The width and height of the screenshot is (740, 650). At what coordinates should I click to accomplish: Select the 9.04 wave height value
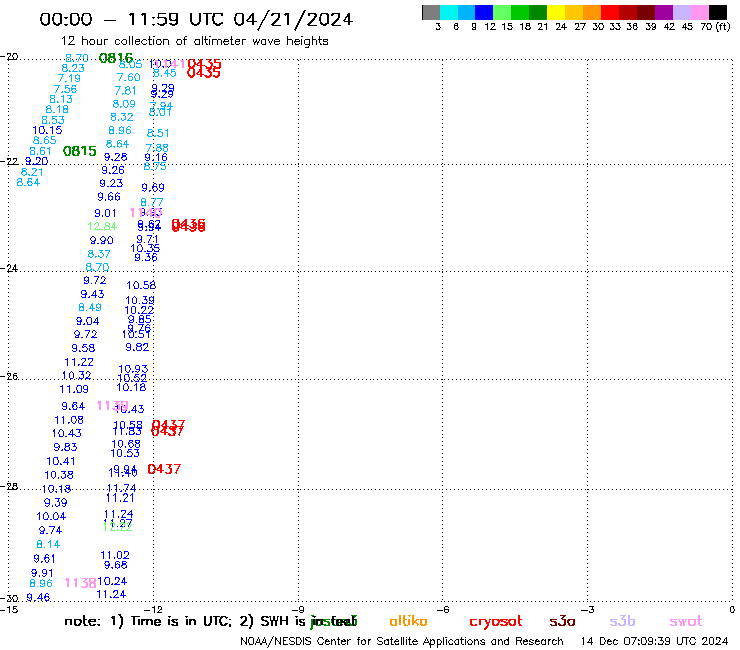pyautogui.click(x=88, y=321)
